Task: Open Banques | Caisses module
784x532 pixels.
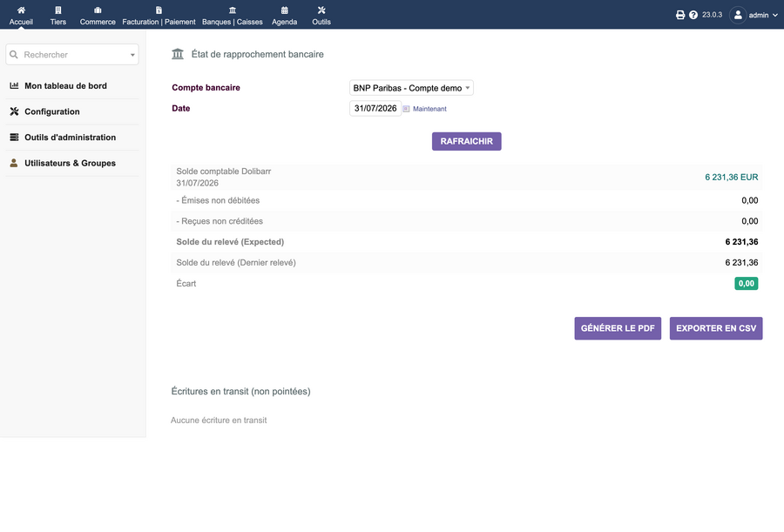Action: point(233,16)
